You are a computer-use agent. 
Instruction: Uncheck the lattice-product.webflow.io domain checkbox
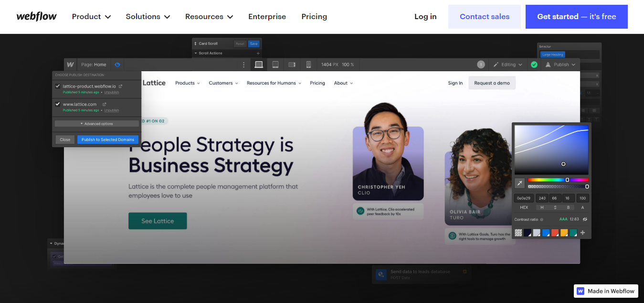(x=58, y=87)
